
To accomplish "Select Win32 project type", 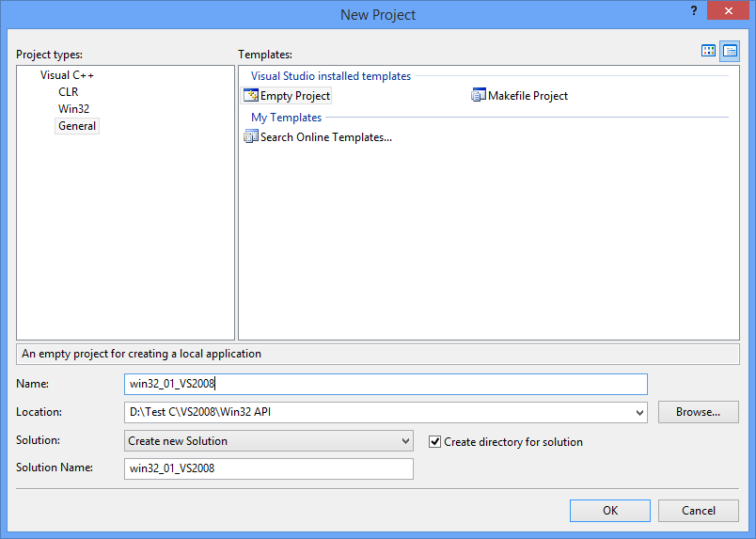I will pos(73,108).
